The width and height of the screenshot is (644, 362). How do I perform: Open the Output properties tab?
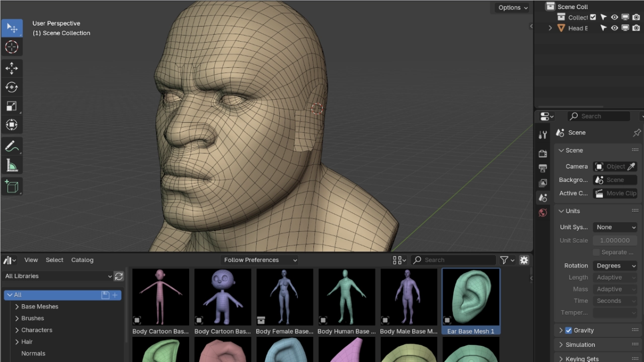click(543, 168)
